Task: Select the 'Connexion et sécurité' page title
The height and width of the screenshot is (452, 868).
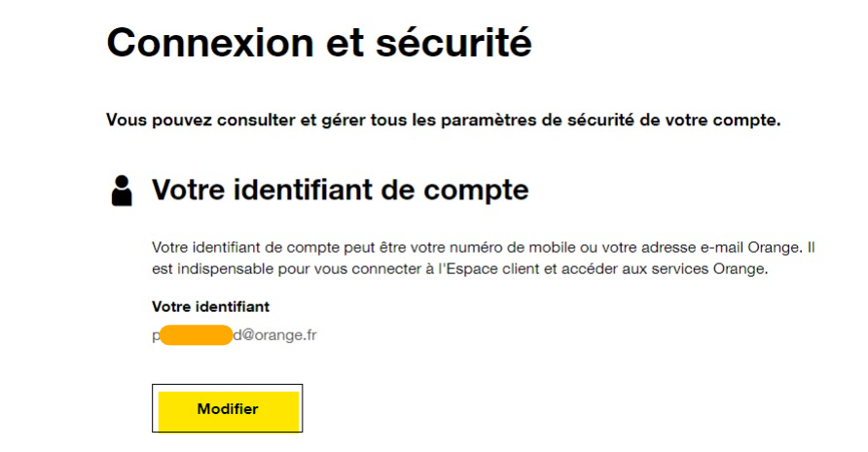Action: [318, 44]
